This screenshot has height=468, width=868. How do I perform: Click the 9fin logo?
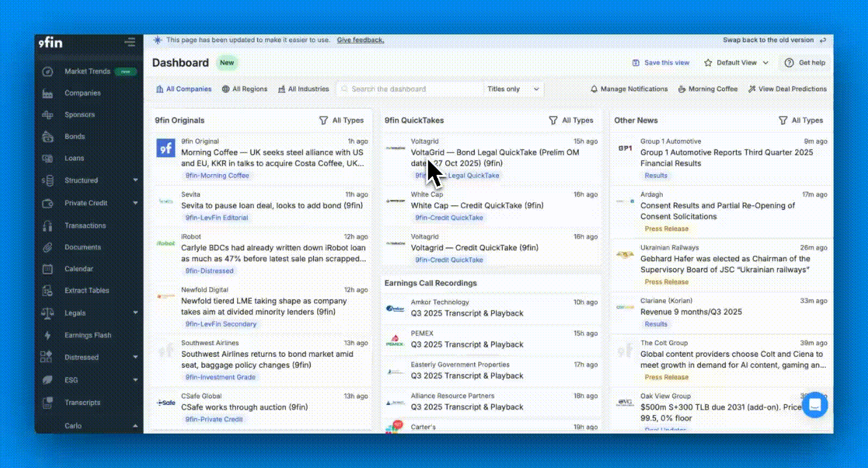click(x=50, y=43)
